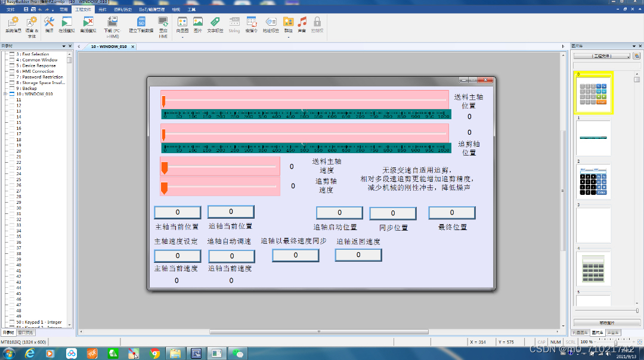Open the Address Label (地址标签) icon
Viewport: 644px width, 360px height.
point(271,24)
